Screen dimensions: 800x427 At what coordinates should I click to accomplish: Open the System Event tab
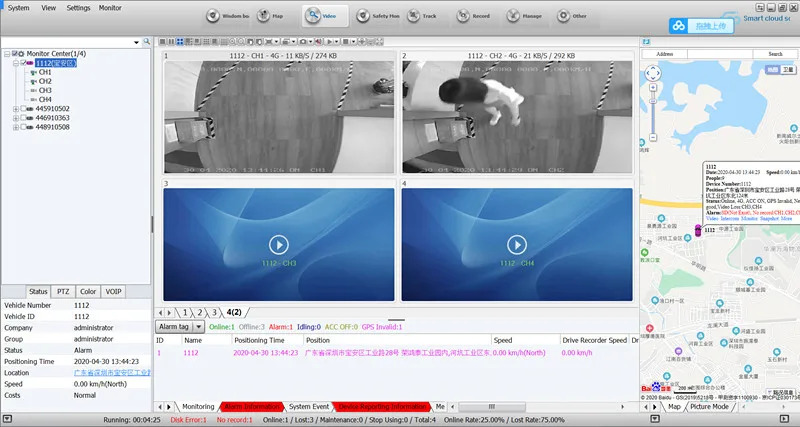click(x=309, y=407)
